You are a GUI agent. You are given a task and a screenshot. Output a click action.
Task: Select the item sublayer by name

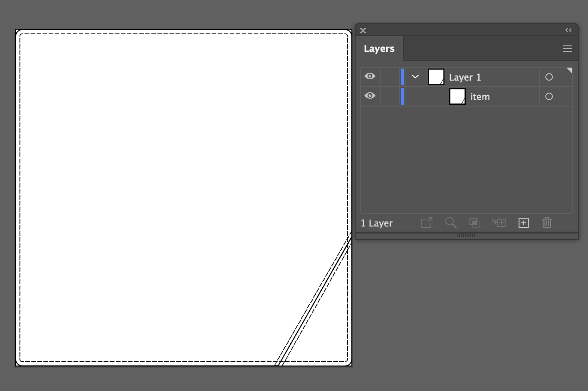point(480,97)
